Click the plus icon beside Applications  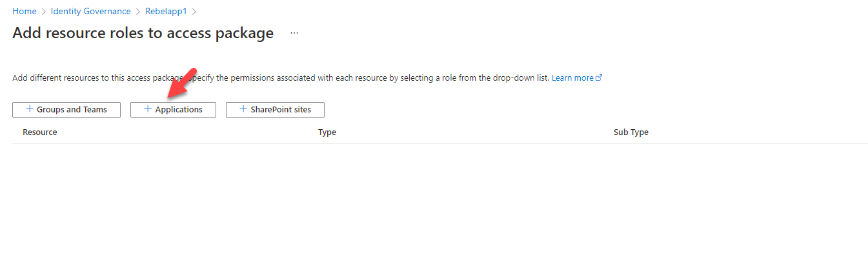(x=148, y=109)
